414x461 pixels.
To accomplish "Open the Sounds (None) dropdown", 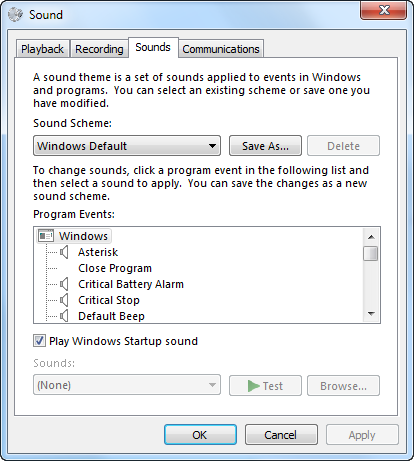I will [x=127, y=385].
